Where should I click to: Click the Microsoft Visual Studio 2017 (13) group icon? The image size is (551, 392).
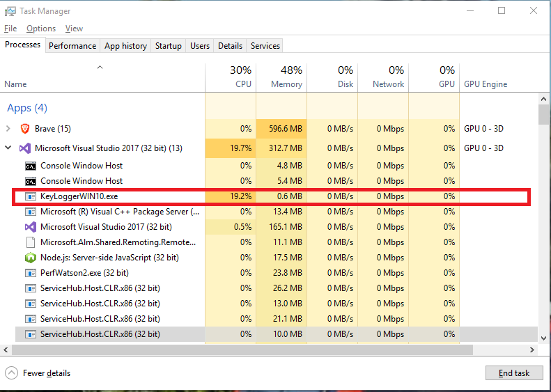tap(25, 148)
